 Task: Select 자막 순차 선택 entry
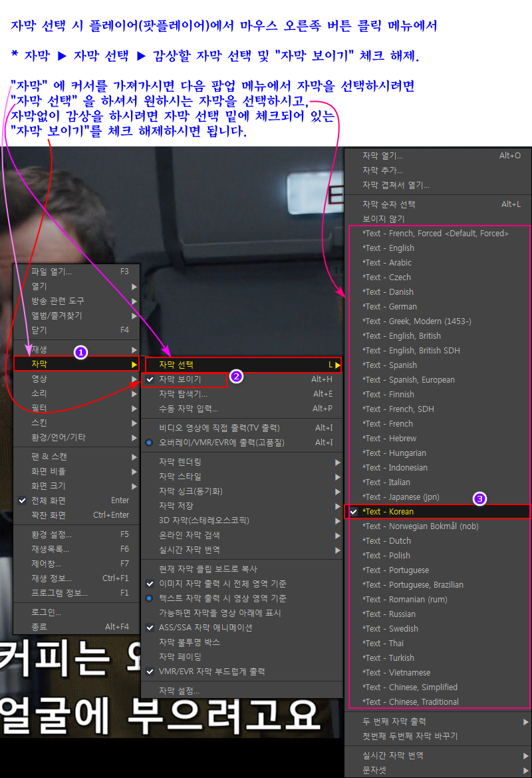tap(438, 204)
